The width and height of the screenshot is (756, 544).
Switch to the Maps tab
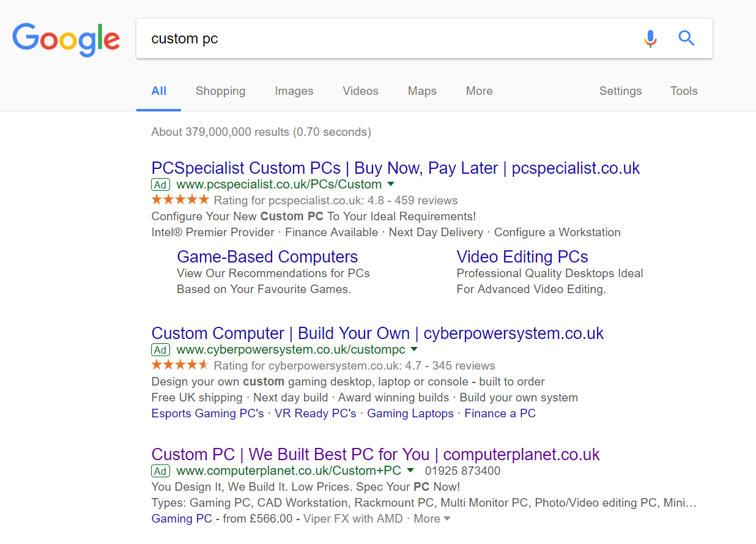click(x=422, y=91)
